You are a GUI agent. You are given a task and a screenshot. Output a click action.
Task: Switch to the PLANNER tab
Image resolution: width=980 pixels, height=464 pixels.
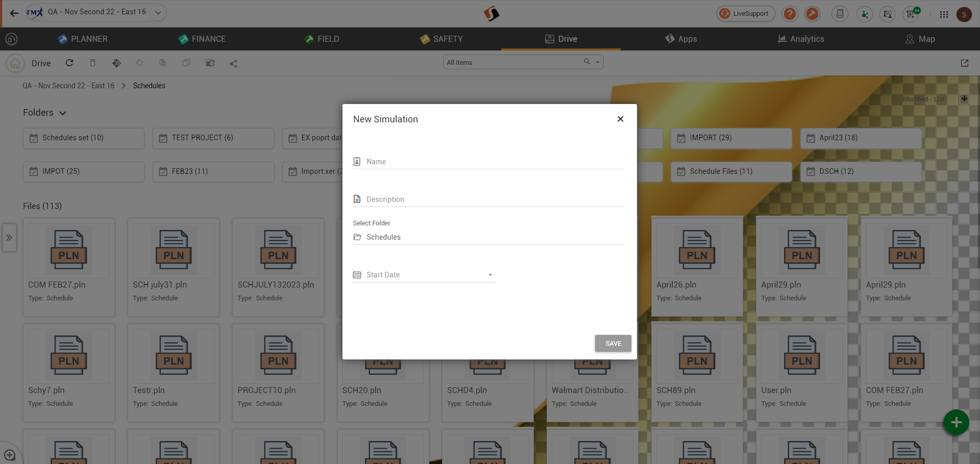pos(83,39)
